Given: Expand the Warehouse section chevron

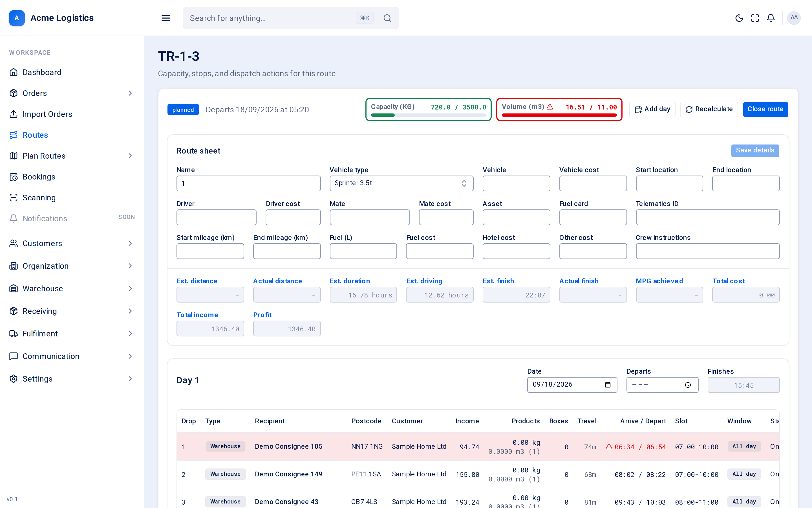Looking at the screenshot, I should click(x=130, y=288).
